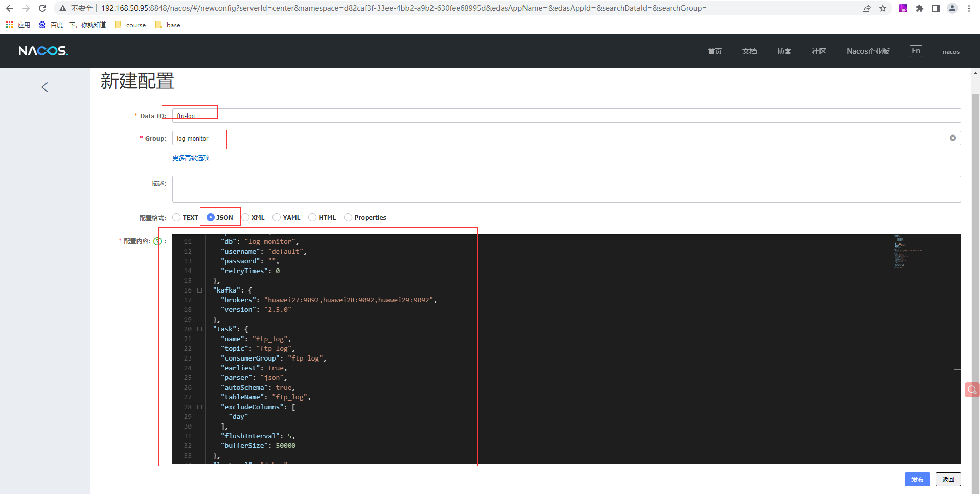Image resolution: width=980 pixels, height=494 pixels.
Task: Go back using the left chevron in sidebar
Action: [x=45, y=87]
